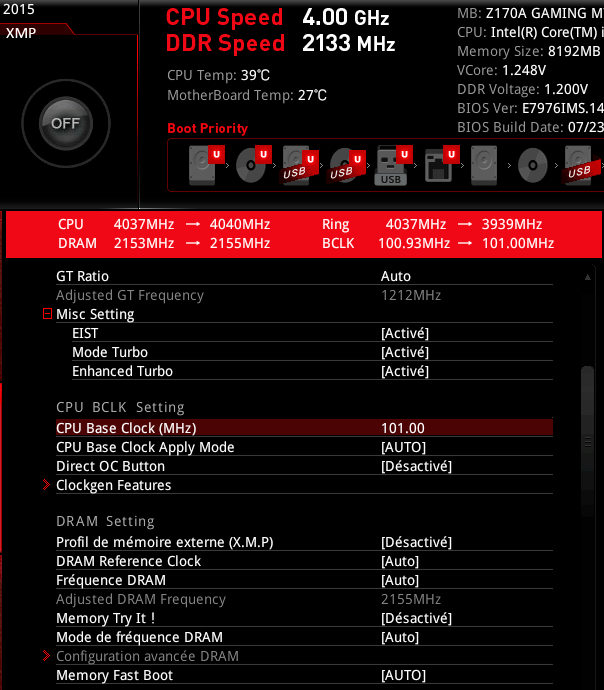Collapse Misc Setting with the minus icon
Screen dimensions: 604x690
47,314
